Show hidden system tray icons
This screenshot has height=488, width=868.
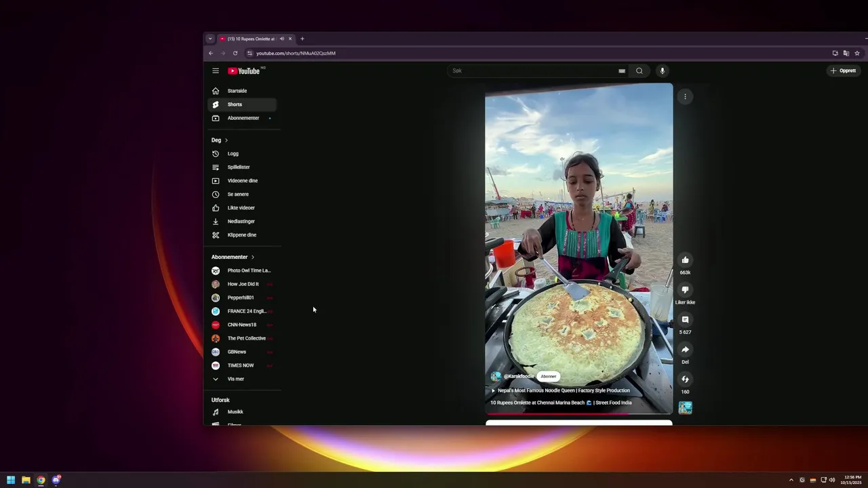click(791, 480)
